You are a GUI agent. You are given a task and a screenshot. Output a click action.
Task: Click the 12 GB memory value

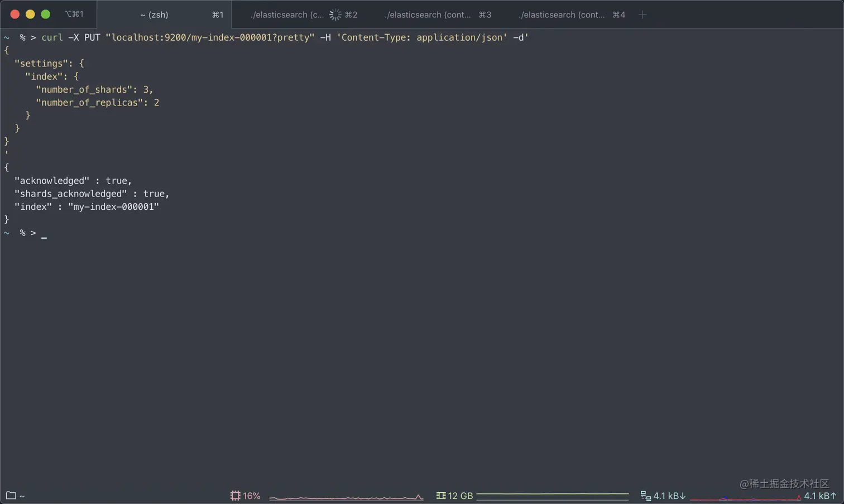461,496
